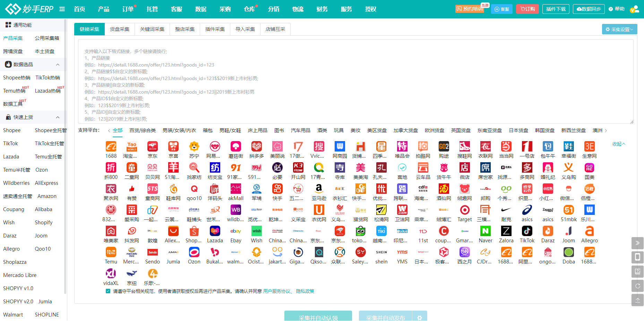The width and height of the screenshot is (644, 321).
Task: Select the Zalora platform icon
Action: pyautogui.click(x=506, y=231)
